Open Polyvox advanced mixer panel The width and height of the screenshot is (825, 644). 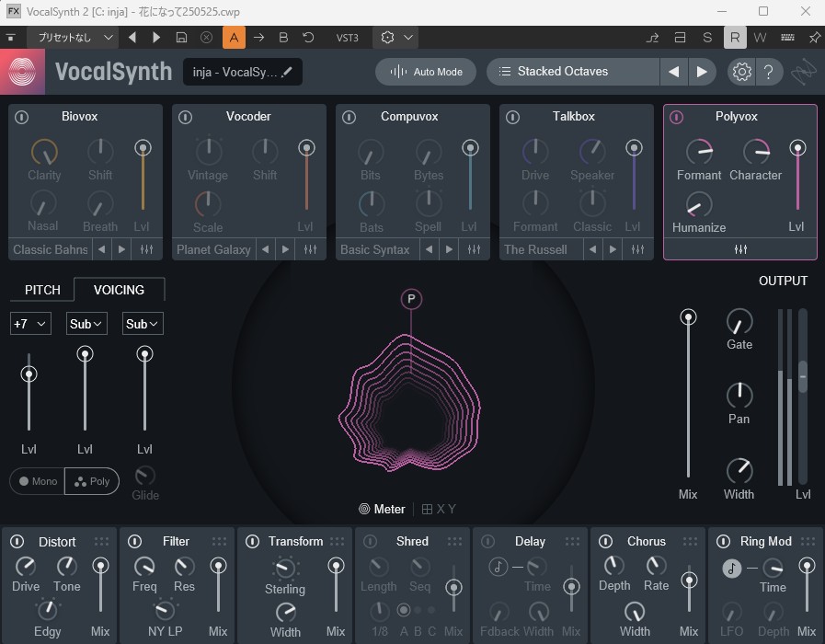pos(740,249)
